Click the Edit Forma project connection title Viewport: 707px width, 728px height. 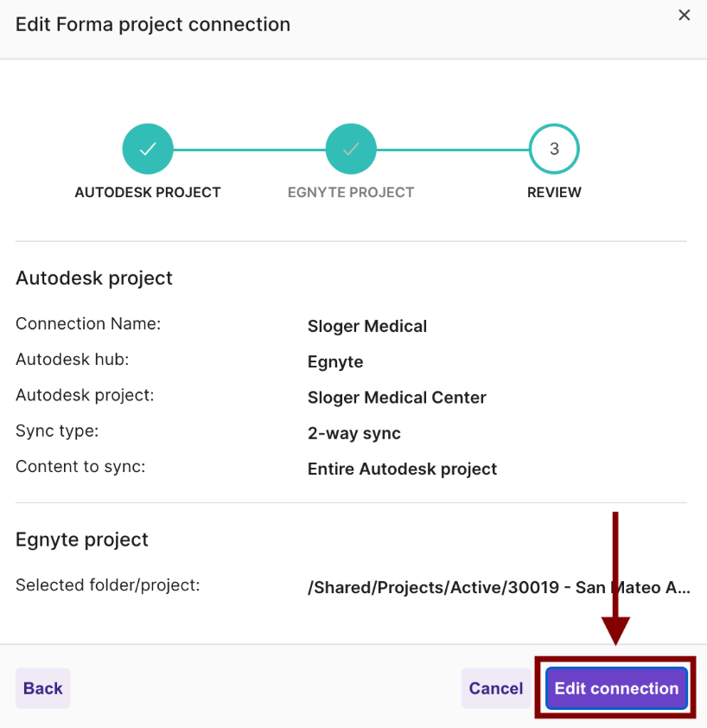point(153,24)
